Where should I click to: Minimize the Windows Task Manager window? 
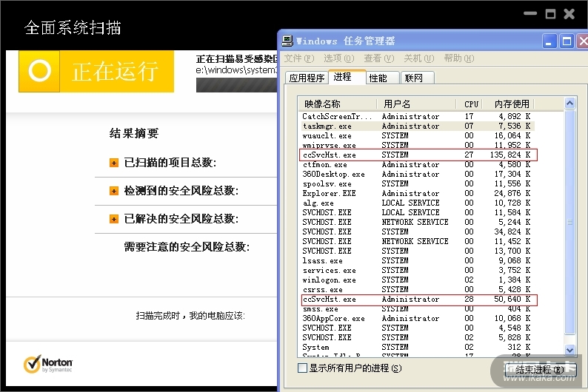pos(549,41)
